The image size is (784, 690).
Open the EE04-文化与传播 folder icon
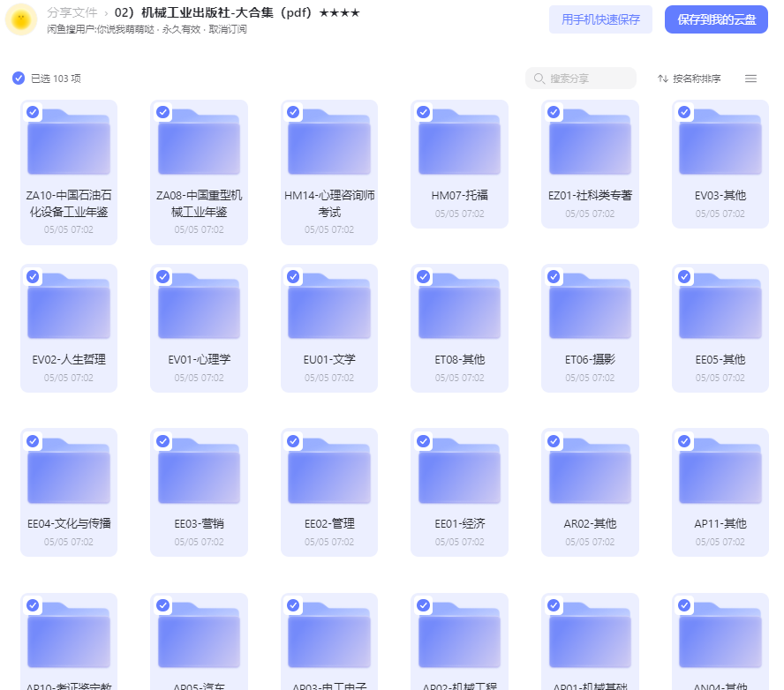(69, 470)
